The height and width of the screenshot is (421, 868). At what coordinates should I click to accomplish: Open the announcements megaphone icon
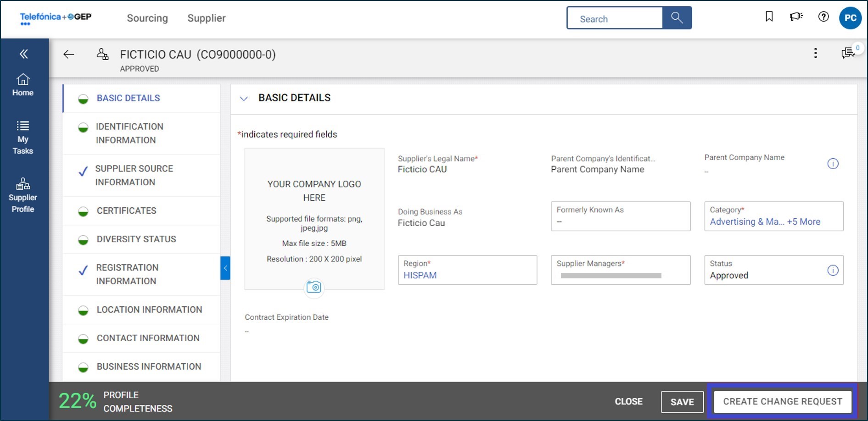click(x=796, y=17)
